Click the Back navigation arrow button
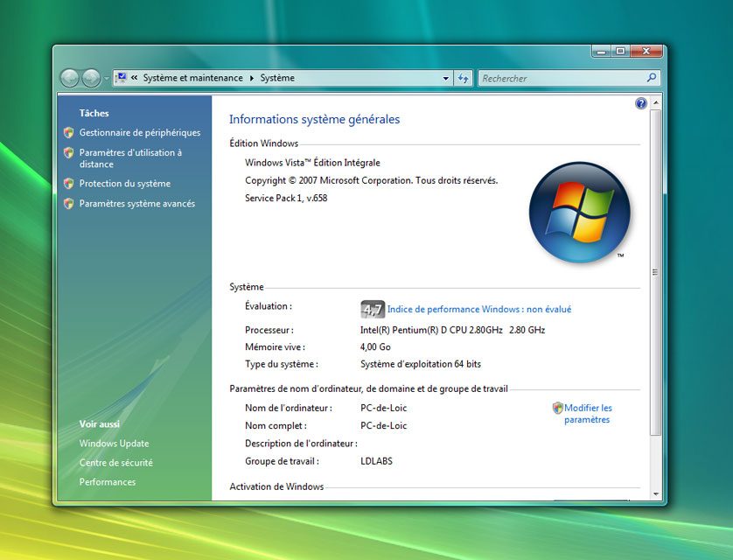The width and height of the screenshot is (733, 560). [x=70, y=78]
